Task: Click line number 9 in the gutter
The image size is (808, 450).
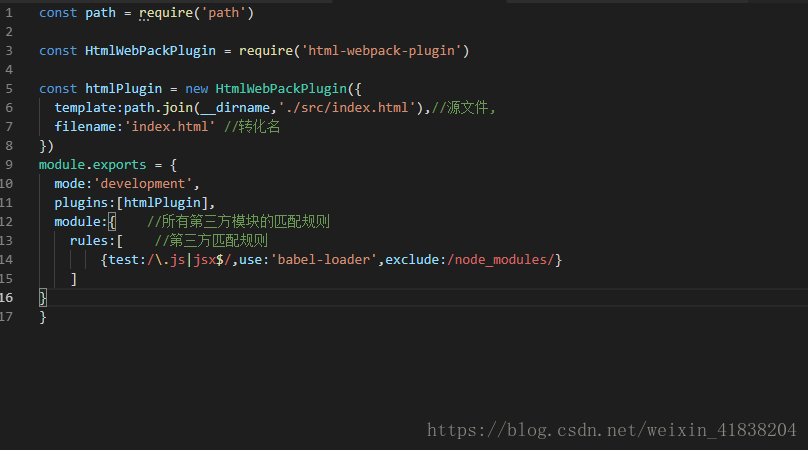Action: [9, 165]
